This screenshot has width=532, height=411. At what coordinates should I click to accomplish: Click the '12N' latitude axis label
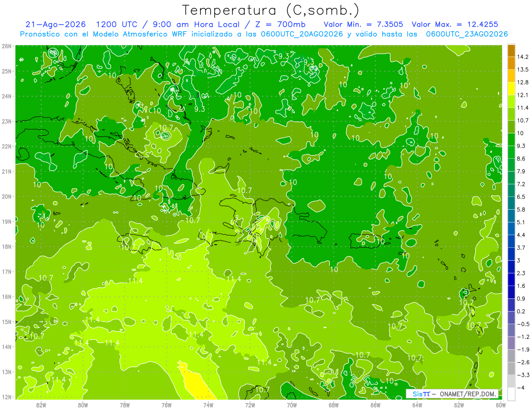pyautogui.click(x=7, y=397)
